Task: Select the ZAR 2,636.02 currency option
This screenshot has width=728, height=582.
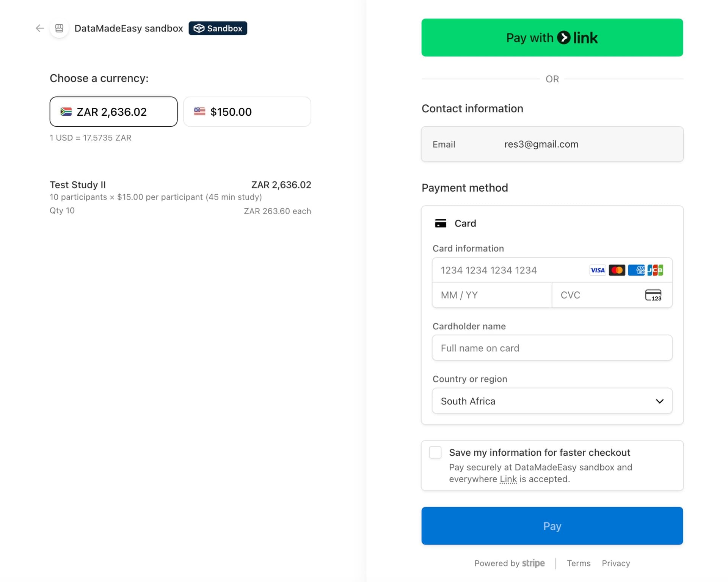Action: tap(113, 112)
